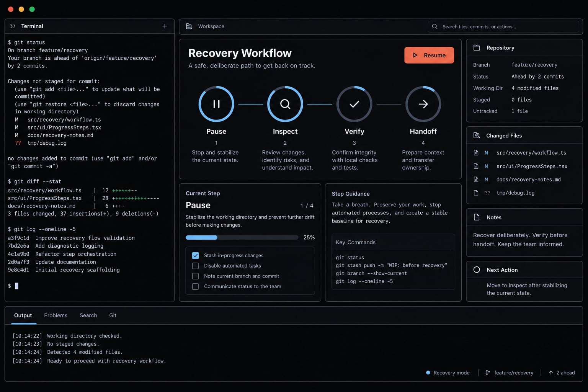Switch to the Output tab
The width and height of the screenshot is (588, 392).
pyautogui.click(x=23, y=315)
